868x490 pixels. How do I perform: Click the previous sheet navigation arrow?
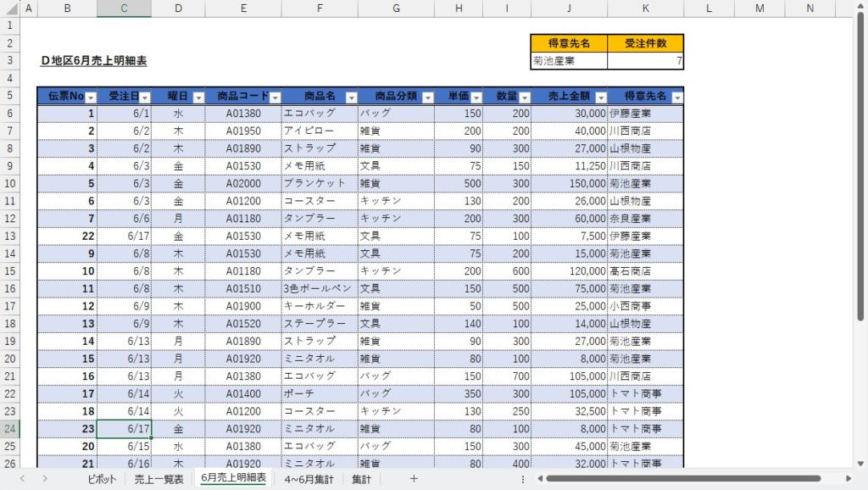tap(22, 479)
